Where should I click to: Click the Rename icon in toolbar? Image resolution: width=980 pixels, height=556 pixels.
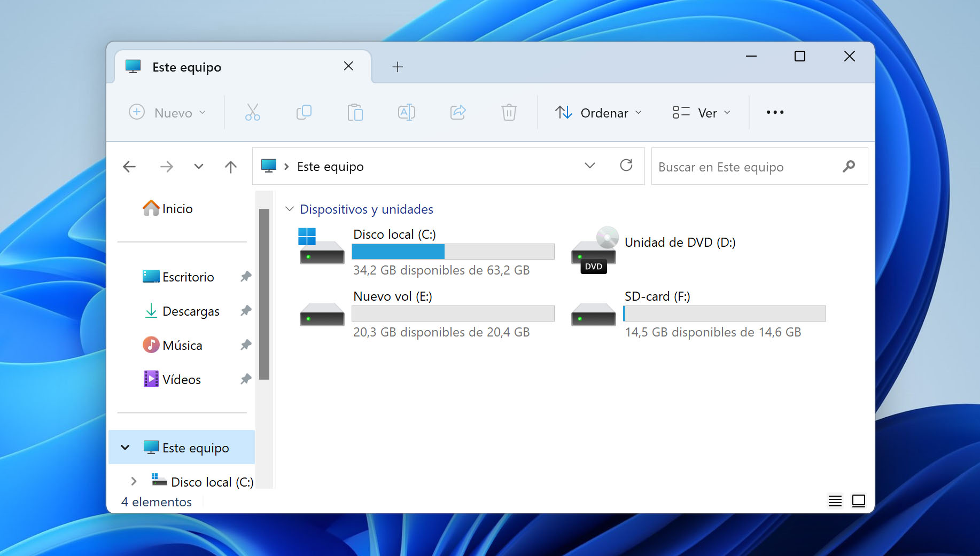coord(406,113)
